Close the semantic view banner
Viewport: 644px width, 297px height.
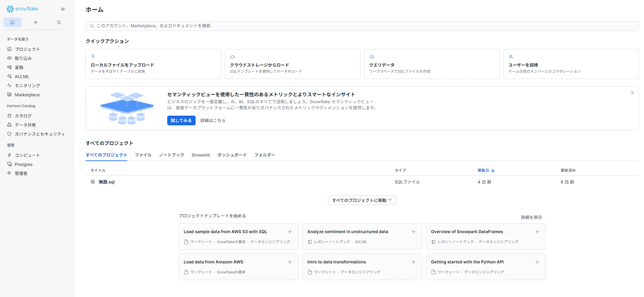pyautogui.click(x=633, y=93)
